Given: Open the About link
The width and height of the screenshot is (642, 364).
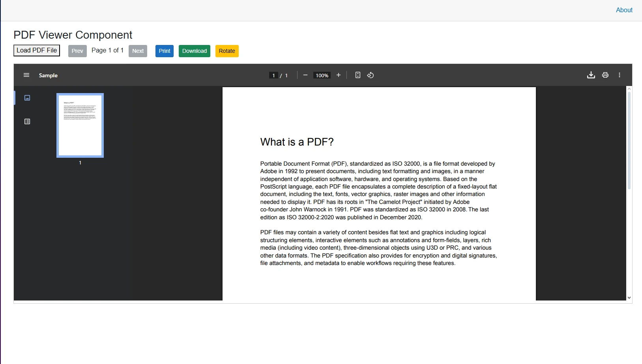Looking at the screenshot, I should (x=623, y=10).
